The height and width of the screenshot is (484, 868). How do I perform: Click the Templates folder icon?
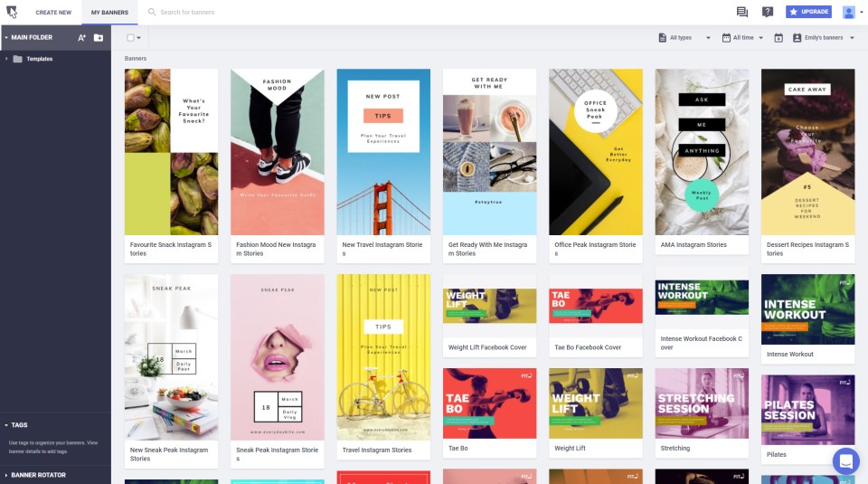point(18,59)
